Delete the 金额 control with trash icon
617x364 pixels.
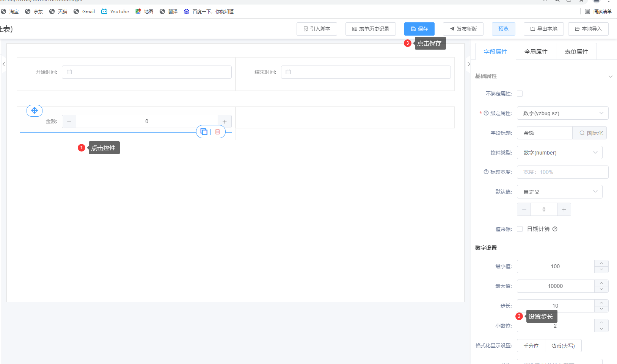[218, 132]
